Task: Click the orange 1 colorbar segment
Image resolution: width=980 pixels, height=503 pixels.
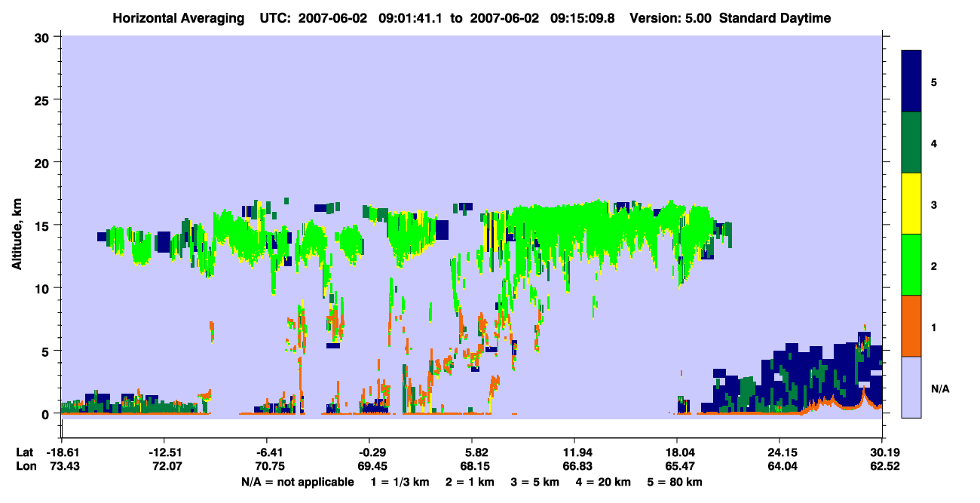Action: pyautogui.click(x=911, y=326)
